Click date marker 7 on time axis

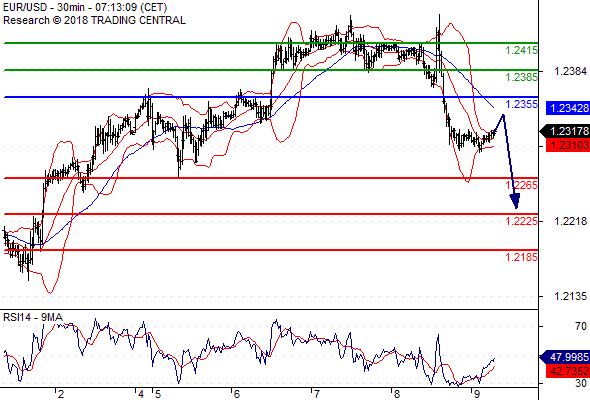tap(316, 394)
